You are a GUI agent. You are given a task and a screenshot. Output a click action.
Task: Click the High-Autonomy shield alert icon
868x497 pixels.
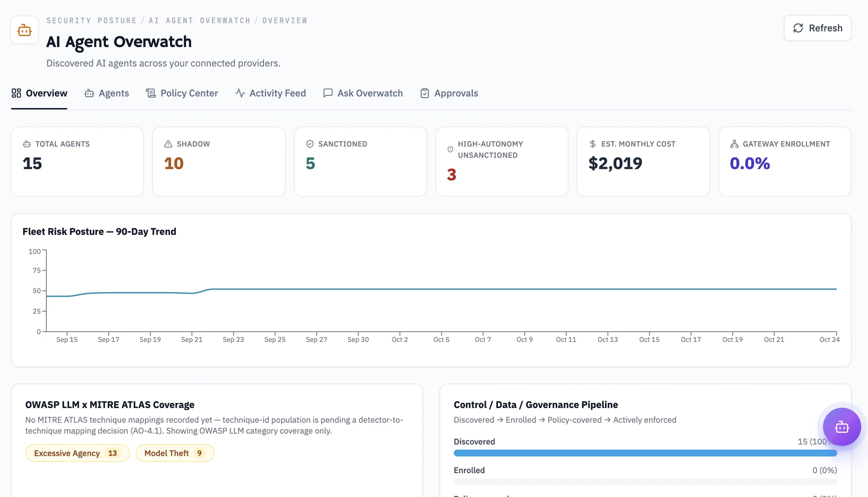[450, 149]
